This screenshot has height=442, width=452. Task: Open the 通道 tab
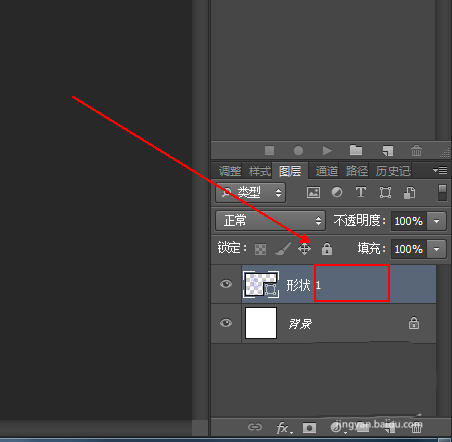point(327,171)
